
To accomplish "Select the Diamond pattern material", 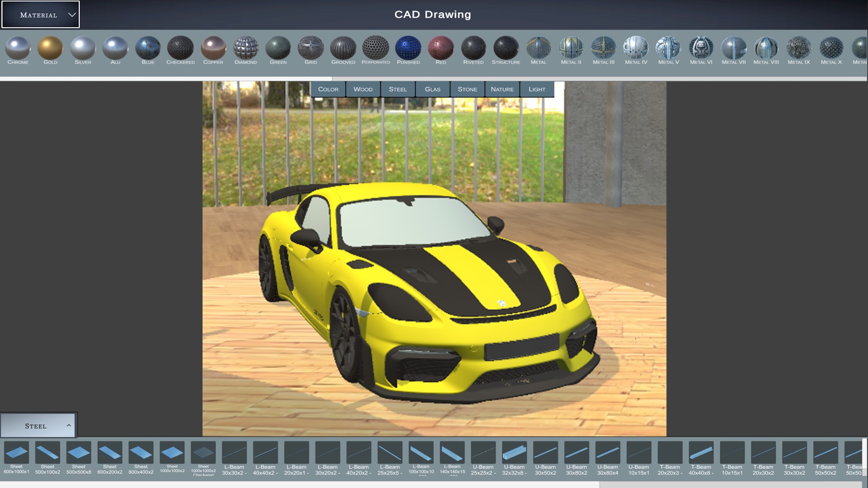I will [x=245, y=48].
